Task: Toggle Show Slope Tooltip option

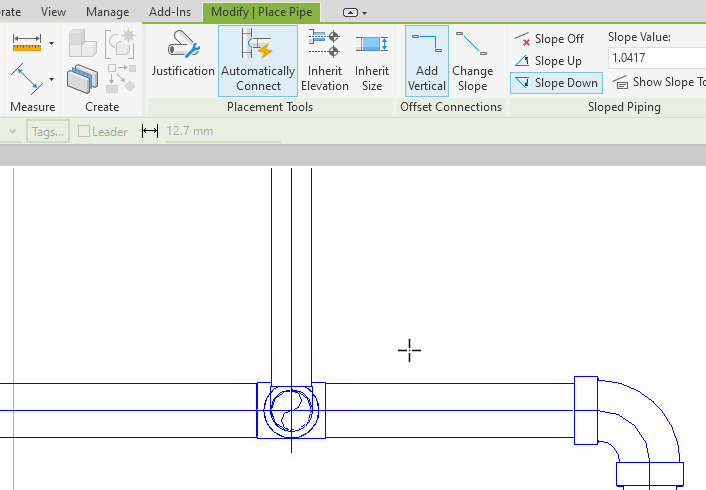Action: [x=659, y=82]
